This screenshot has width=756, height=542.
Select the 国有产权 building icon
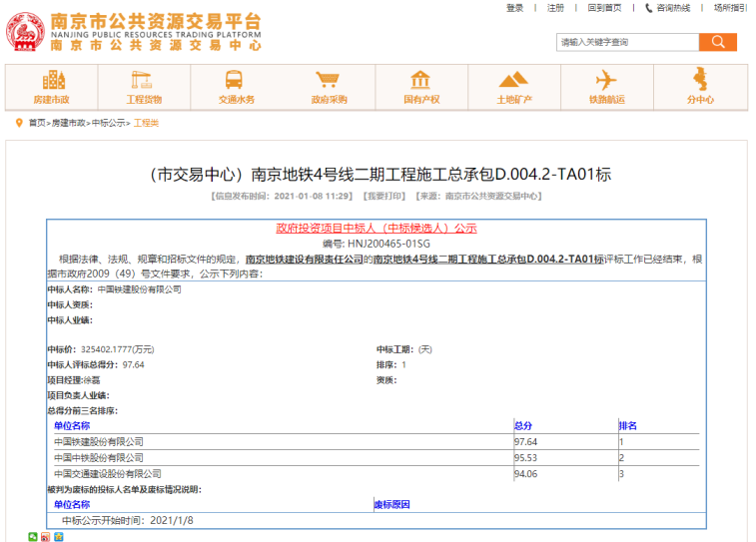coord(420,82)
